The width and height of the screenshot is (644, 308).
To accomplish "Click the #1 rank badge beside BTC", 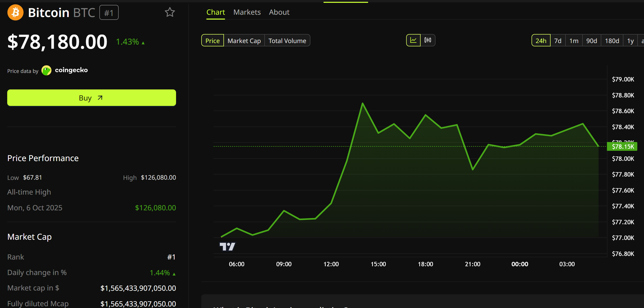I will click(109, 13).
